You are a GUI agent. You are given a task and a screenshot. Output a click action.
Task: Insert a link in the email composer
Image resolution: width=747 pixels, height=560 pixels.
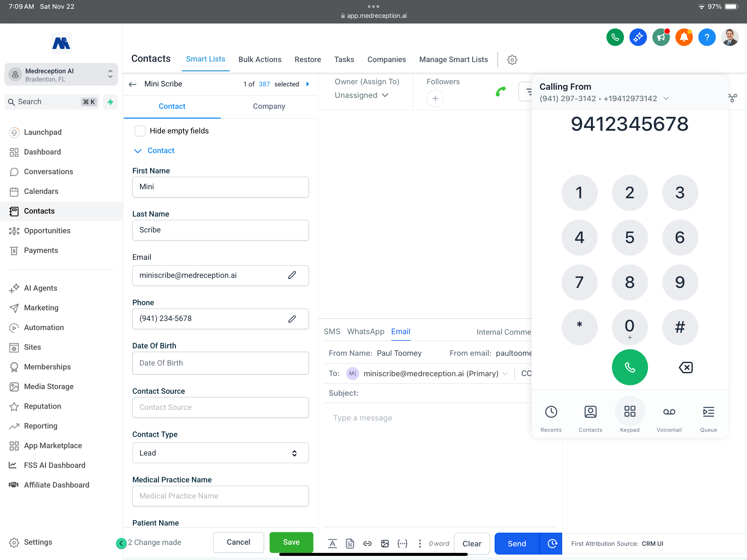[x=367, y=543]
